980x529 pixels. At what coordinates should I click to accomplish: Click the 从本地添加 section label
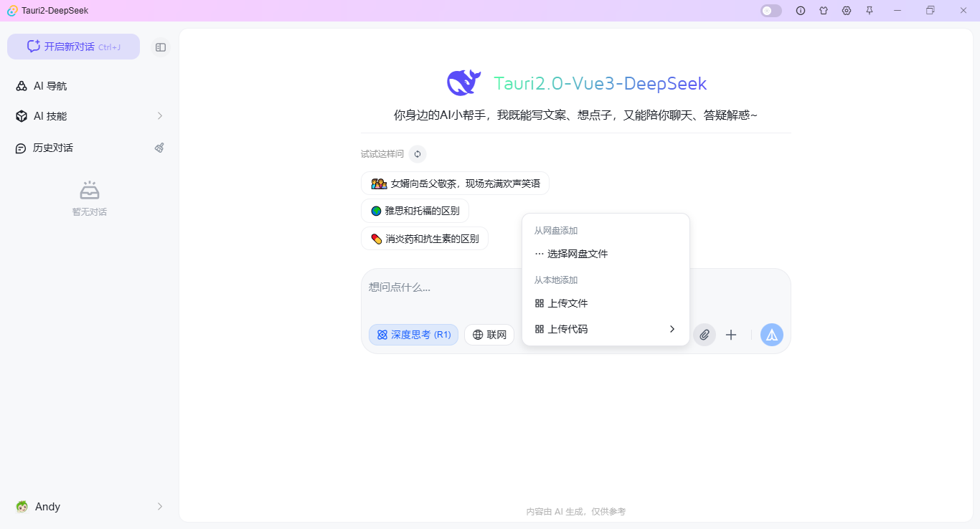coord(556,280)
